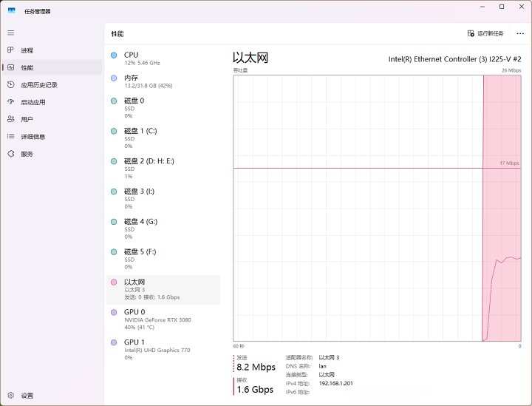The image size is (532, 406).
Task: Click the 应用历史记录 icon in sidebar
Action: click(x=10, y=85)
